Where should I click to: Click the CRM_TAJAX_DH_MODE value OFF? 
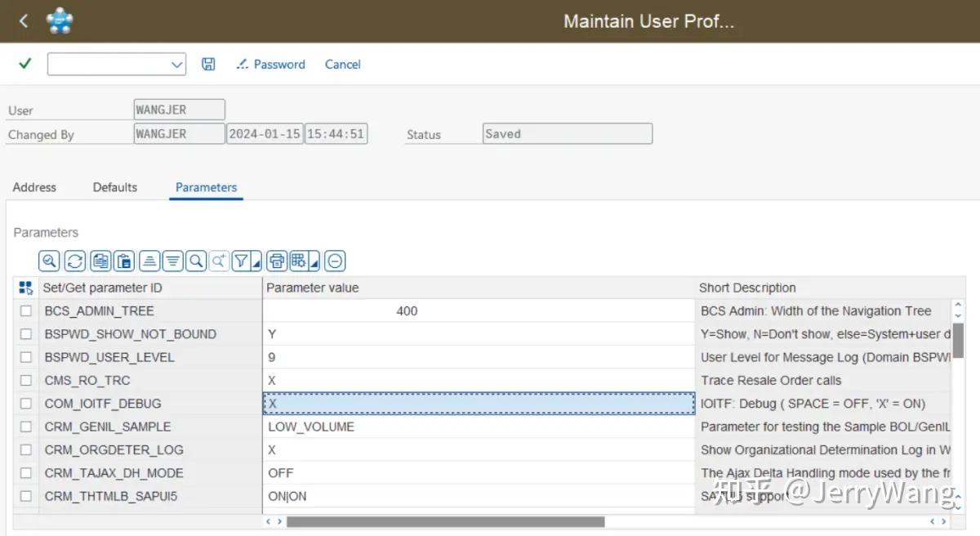click(x=479, y=473)
